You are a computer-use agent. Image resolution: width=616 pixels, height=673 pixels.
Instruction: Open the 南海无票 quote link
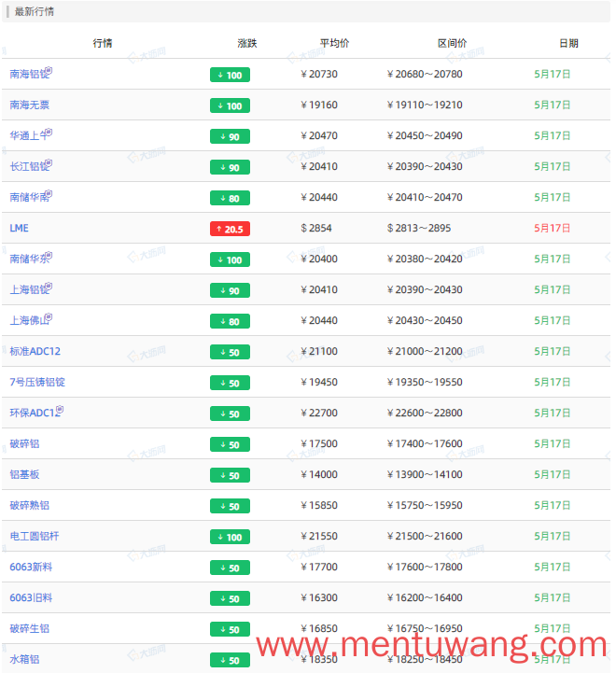[x=29, y=105]
